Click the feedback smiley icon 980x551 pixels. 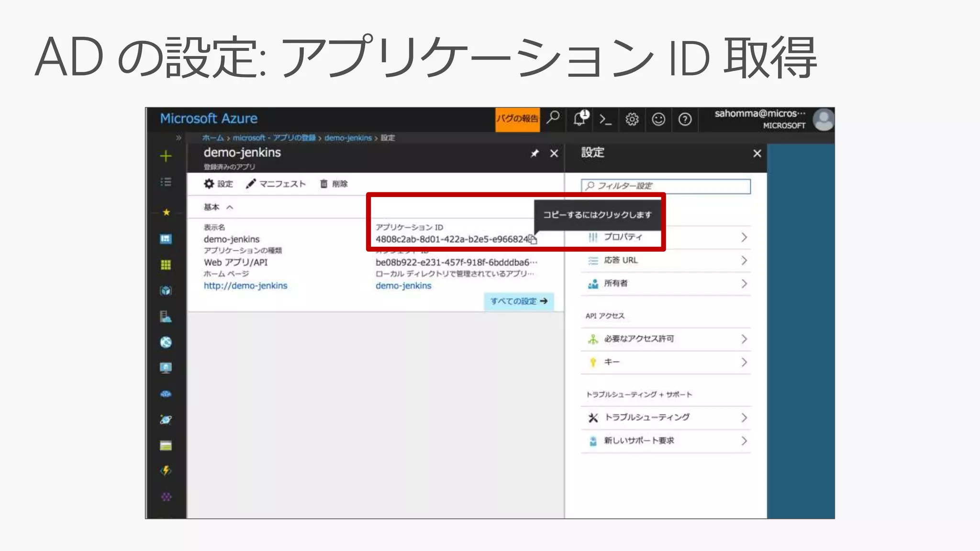click(x=658, y=120)
